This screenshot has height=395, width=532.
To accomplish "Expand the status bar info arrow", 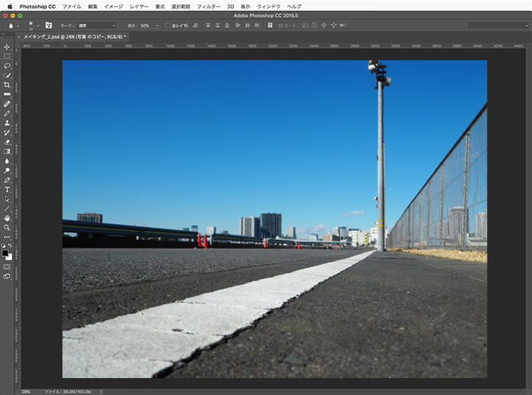I will tap(101, 391).
